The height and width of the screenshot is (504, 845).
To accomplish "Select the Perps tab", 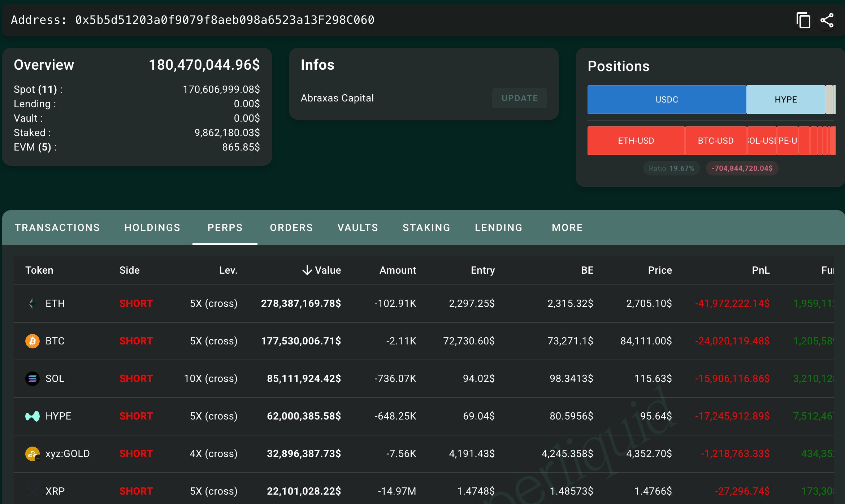I will click(225, 227).
